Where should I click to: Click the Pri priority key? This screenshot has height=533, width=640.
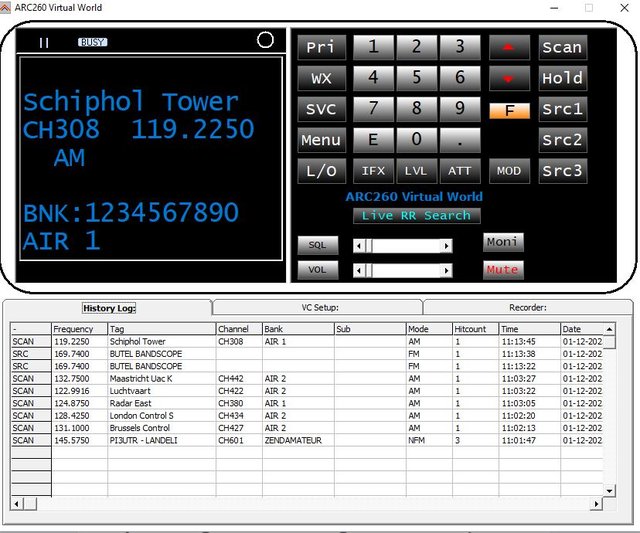click(x=321, y=47)
